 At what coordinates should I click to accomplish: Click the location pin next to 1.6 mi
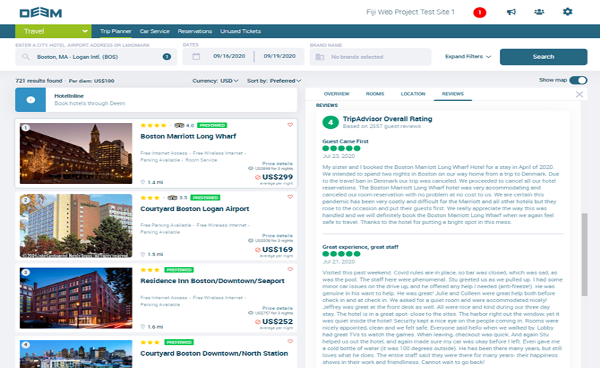143,327
